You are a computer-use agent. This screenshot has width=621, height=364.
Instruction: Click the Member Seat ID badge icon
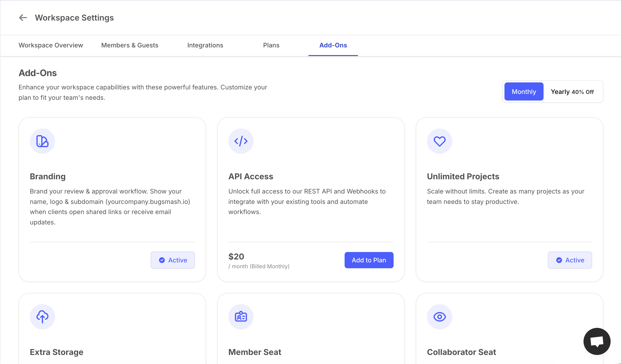tap(241, 317)
